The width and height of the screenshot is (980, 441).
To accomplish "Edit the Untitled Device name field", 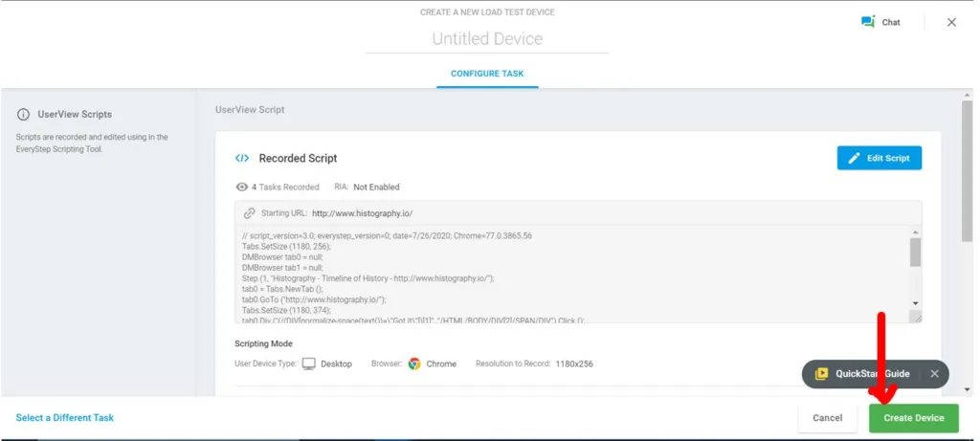I will (487, 38).
